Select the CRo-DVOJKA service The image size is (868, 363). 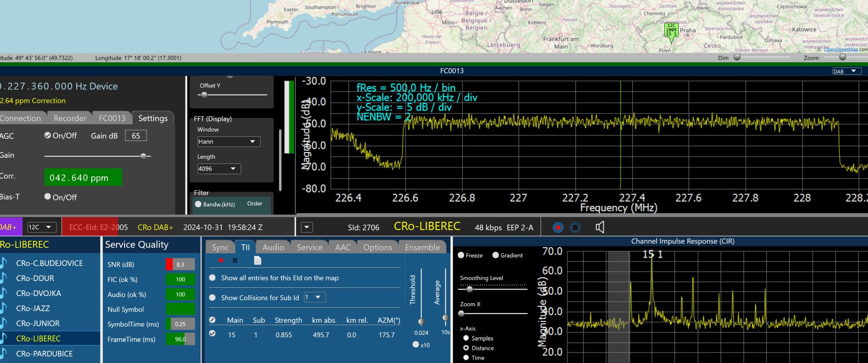38,293
